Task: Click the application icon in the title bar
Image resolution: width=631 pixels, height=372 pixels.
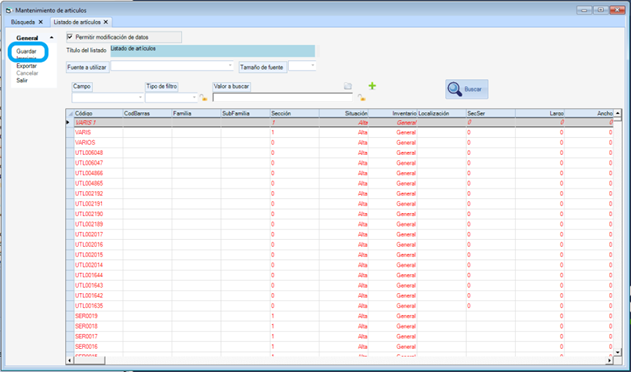Action: (9, 10)
